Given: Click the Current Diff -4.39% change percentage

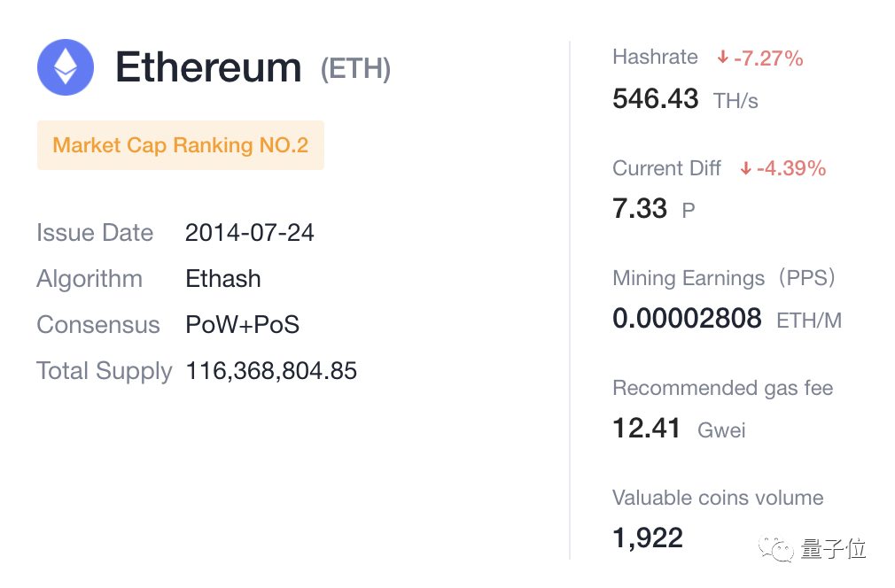Looking at the screenshot, I should coord(790,168).
